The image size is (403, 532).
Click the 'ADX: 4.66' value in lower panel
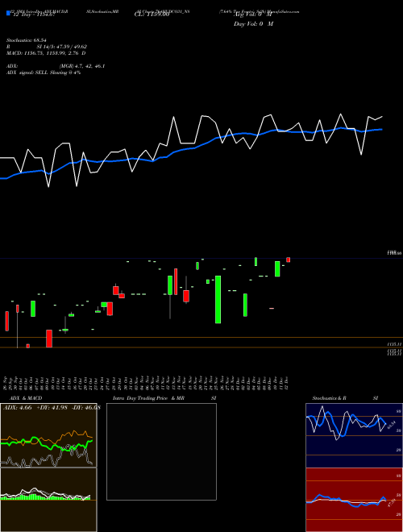tap(17, 408)
